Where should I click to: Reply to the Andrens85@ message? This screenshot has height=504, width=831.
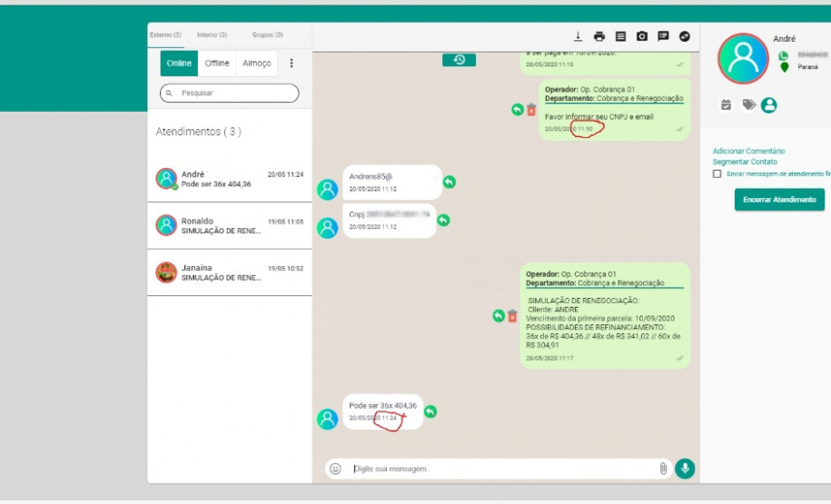point(449,182)
